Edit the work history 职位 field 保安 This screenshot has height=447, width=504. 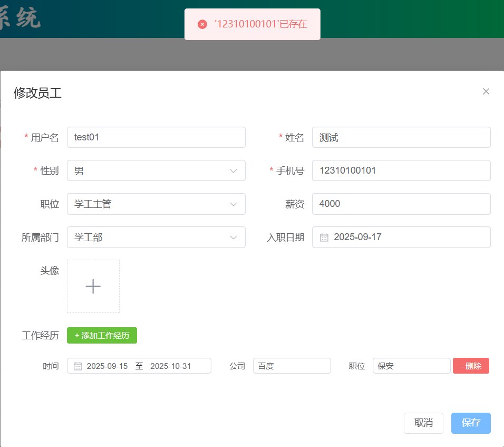pyautogui.click(x=411, y=366)
